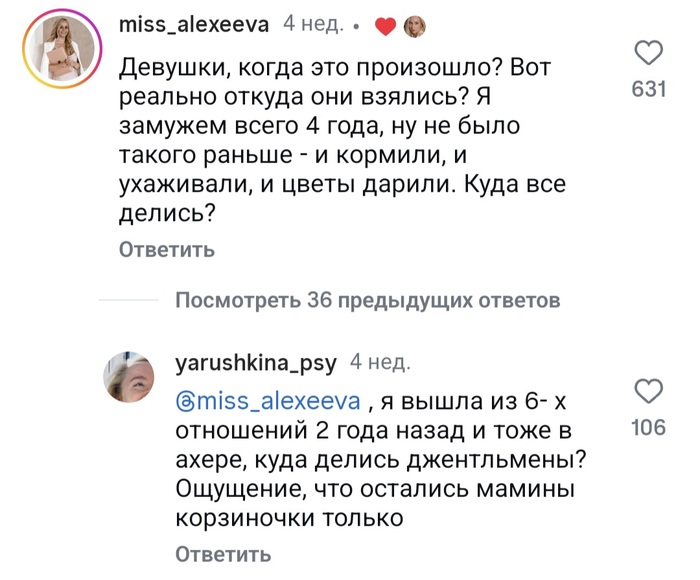Image resolution: width=700 pixels, height=580 pixels.
Task: Like the miss_alexeeva comment with the heart
Action: [650, 54]
